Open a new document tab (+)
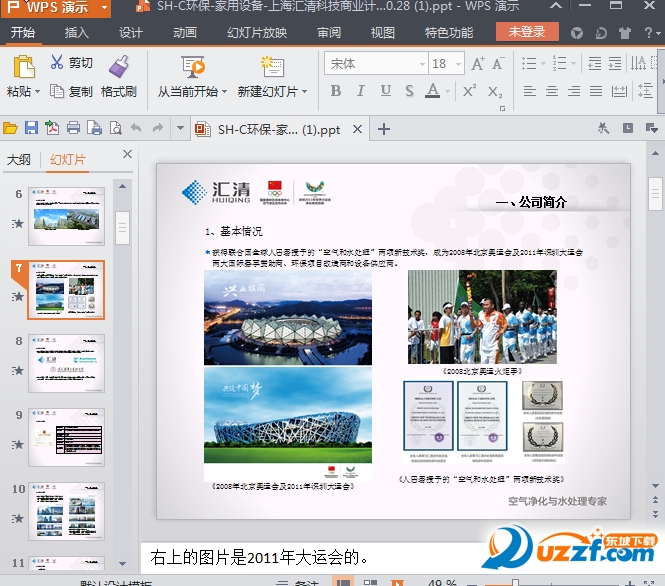 pyautogui.click(x=384, y=129)
